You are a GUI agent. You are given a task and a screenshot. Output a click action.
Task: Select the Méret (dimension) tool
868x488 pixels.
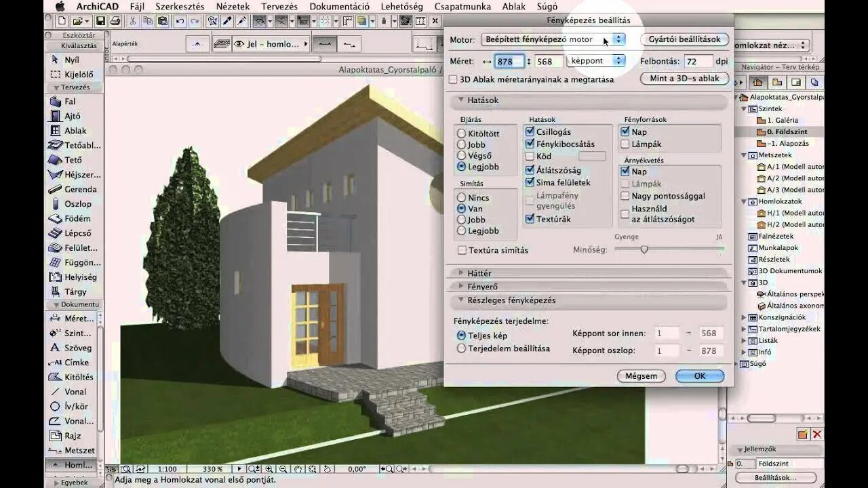point(73,319)
